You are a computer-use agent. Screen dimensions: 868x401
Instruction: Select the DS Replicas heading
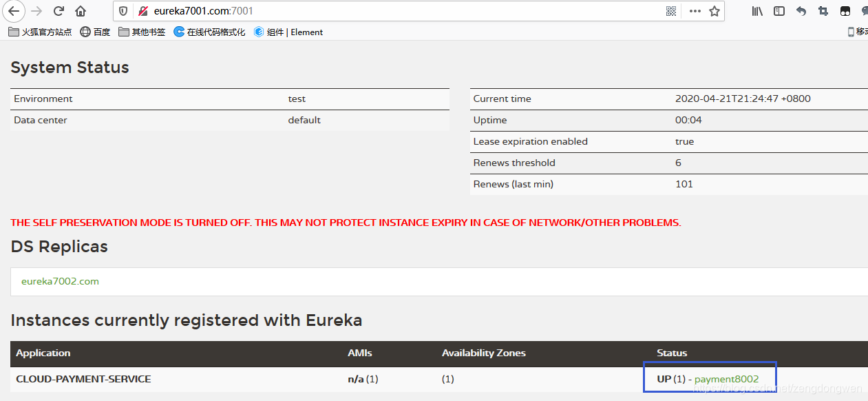point(59,247)
